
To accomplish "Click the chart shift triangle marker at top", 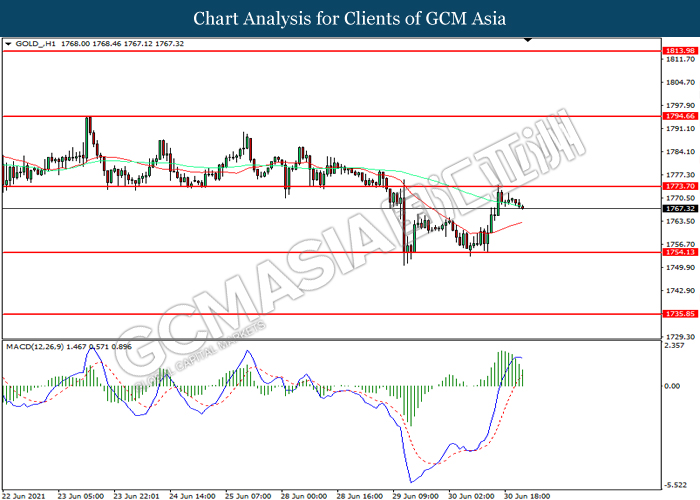I will 529,43.
